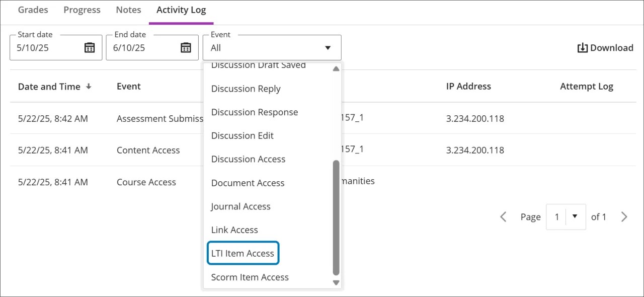Image resolution: width=644 pixels, height=297 pixels.
Task: Choose Journal Access as the event filter
Action: coord(240,206)
